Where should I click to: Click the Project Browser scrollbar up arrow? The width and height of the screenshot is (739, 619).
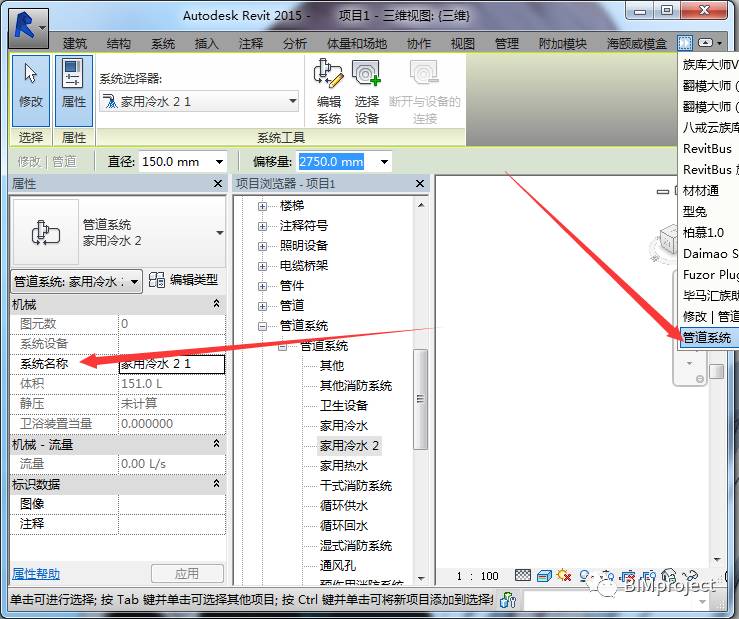tap(421, 205)
